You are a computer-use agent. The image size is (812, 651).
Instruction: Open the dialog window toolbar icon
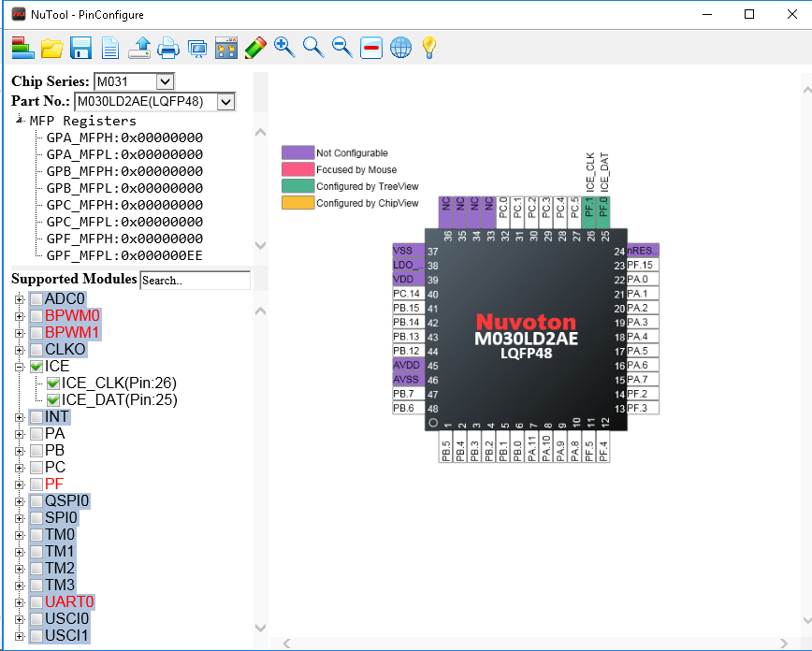click(226, 48)
